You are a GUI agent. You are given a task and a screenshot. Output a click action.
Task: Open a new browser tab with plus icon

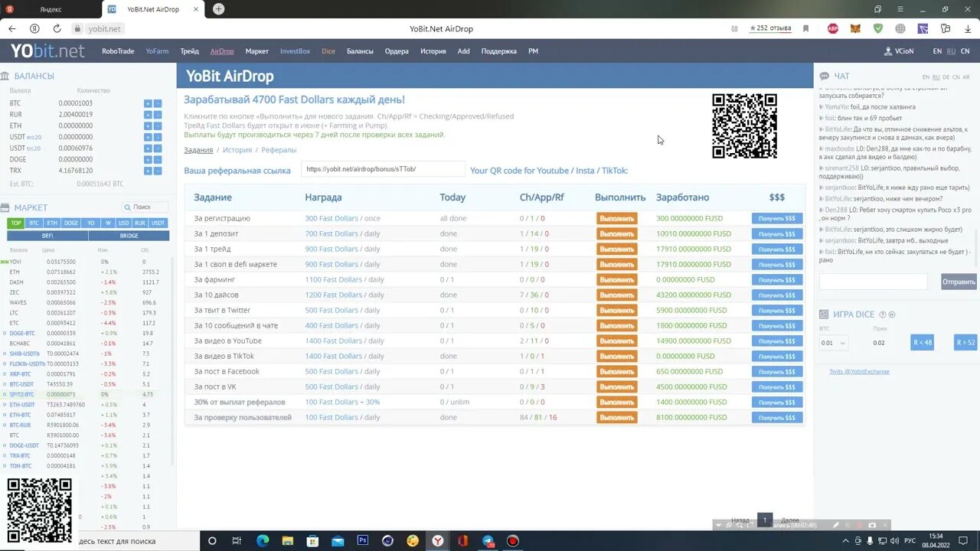click(219, 9)
